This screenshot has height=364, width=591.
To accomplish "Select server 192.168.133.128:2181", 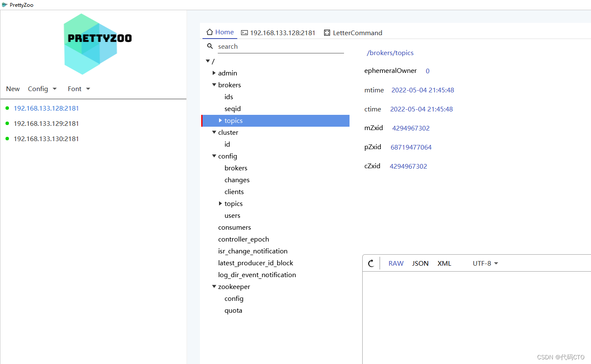I will coord(46,108).
